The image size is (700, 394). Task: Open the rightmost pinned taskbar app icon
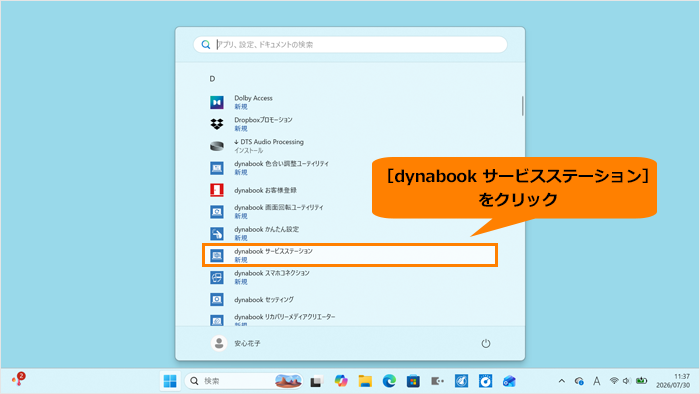[509, 381]
